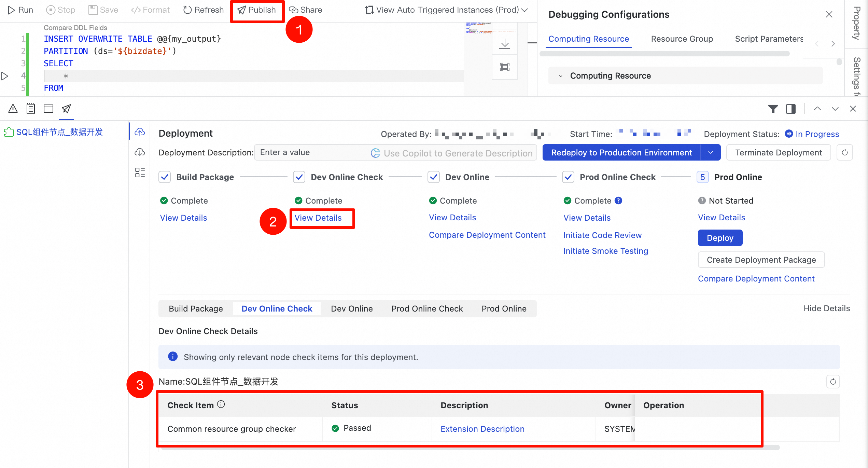Screen dimensions: 868x468
Task: Toggle the Build Package step checkbox
Action: point(165,177)
